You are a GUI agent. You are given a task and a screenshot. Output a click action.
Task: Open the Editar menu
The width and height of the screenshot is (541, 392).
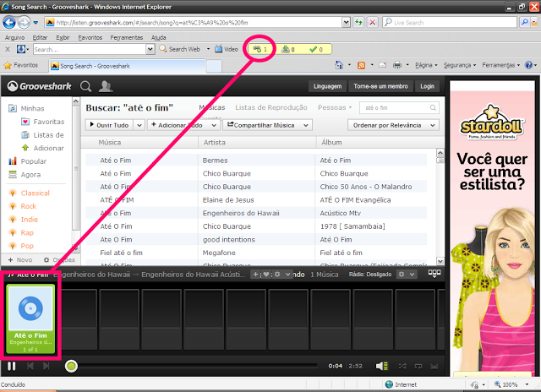pyautogui.click(x=40, y=37)
